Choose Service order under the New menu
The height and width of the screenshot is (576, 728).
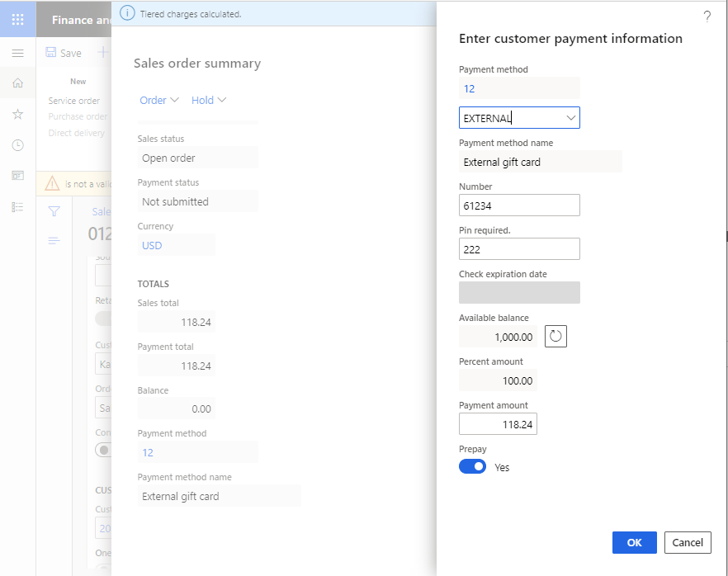(74, 100)
